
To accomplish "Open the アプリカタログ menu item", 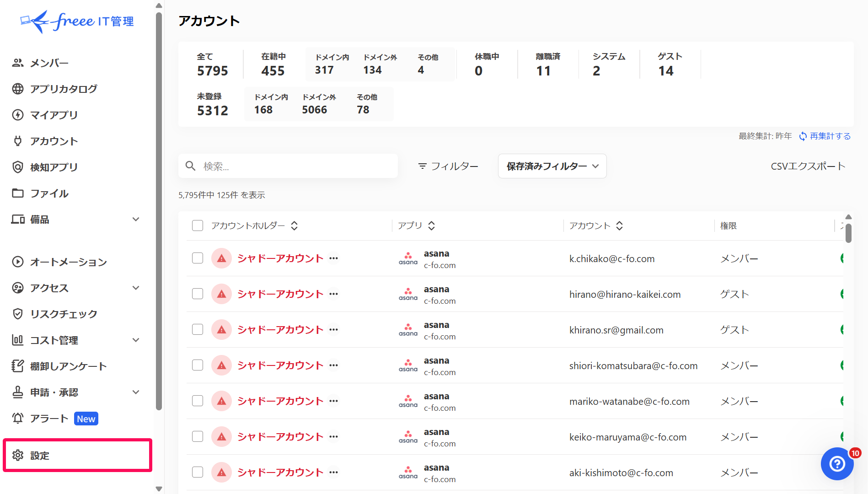I will coord(64,89).
